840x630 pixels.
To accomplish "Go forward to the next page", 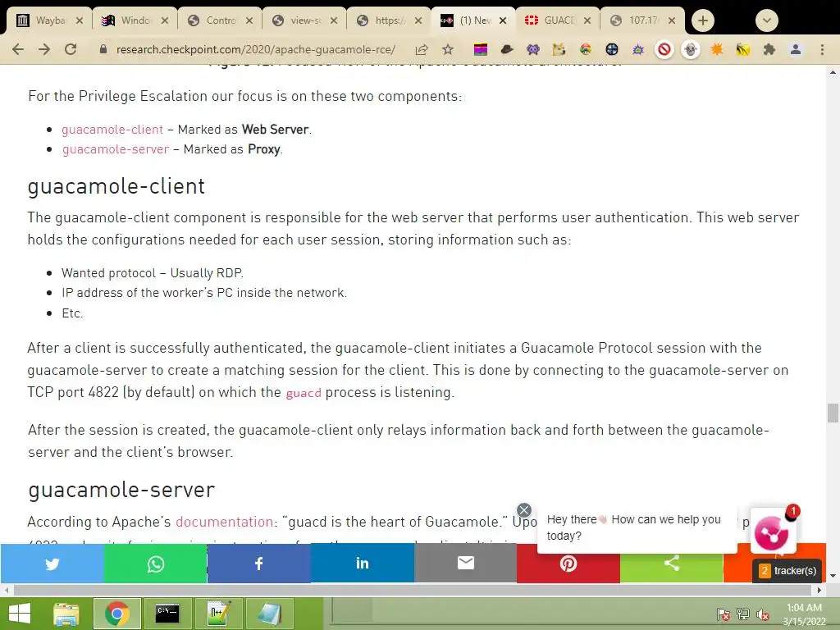I will [x=44, y=49].
